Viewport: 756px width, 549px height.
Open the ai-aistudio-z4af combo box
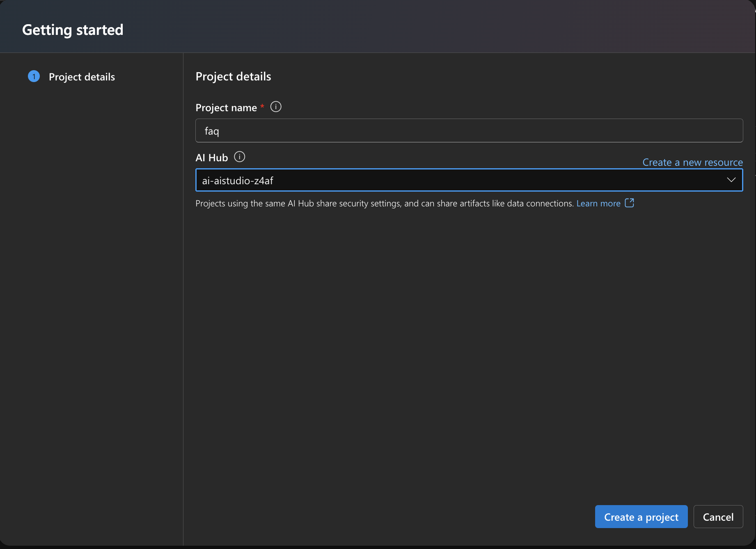point(469,180)
